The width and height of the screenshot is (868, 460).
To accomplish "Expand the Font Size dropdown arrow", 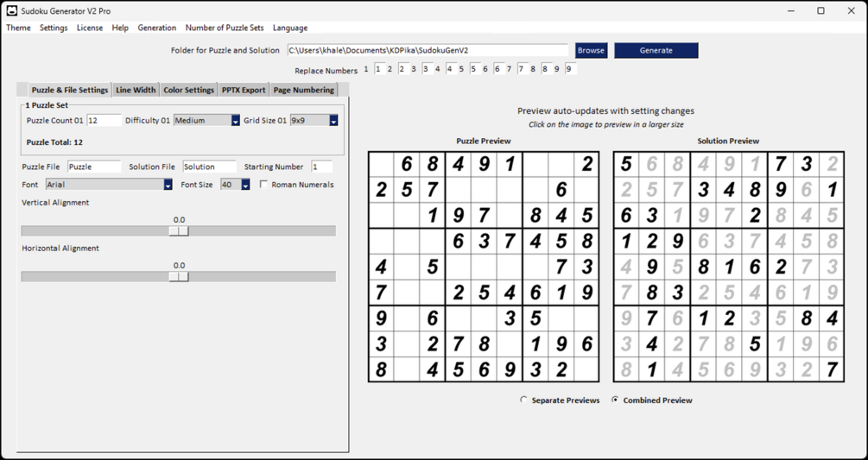I will pyautogui.click(x=245, y=185).
